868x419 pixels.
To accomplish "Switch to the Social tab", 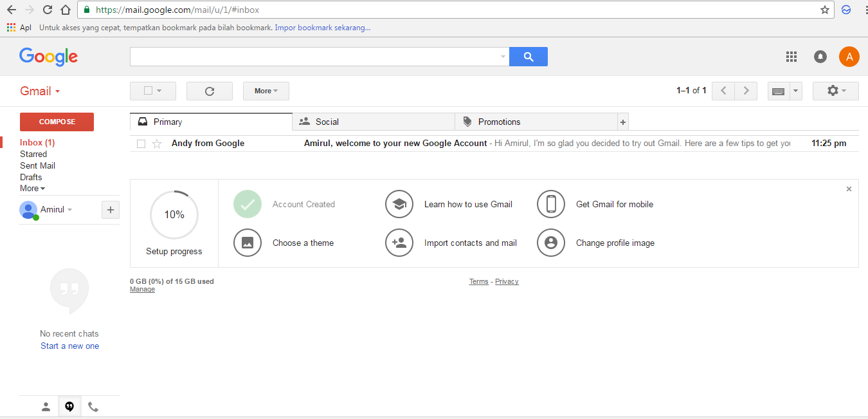I will (x=374, y=122).
